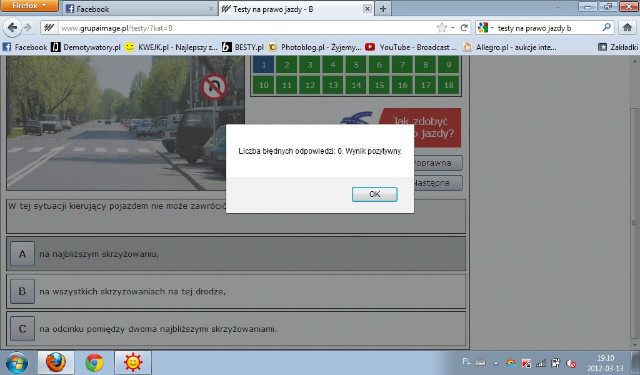Open Google Chrome from the taskbar
The width and height of the screenshot is (640, 375).
pyautogui.click(x=94, y=362)
